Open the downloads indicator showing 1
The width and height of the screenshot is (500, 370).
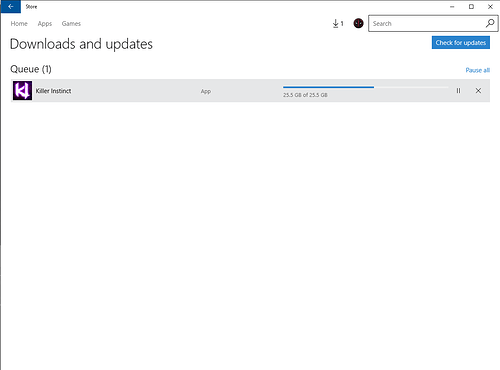tap(338, 24)
